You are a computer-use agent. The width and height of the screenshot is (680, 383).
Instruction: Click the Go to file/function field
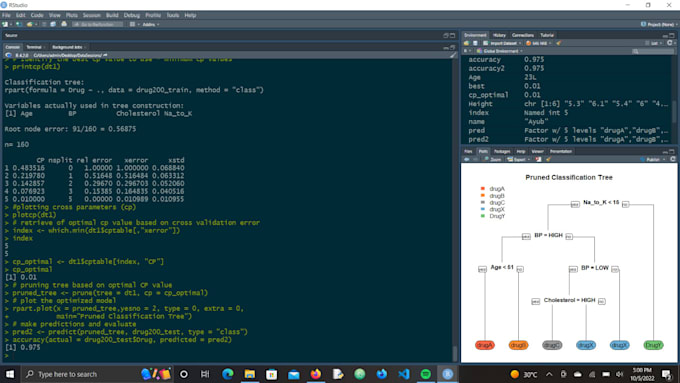[x=98, y=24]
